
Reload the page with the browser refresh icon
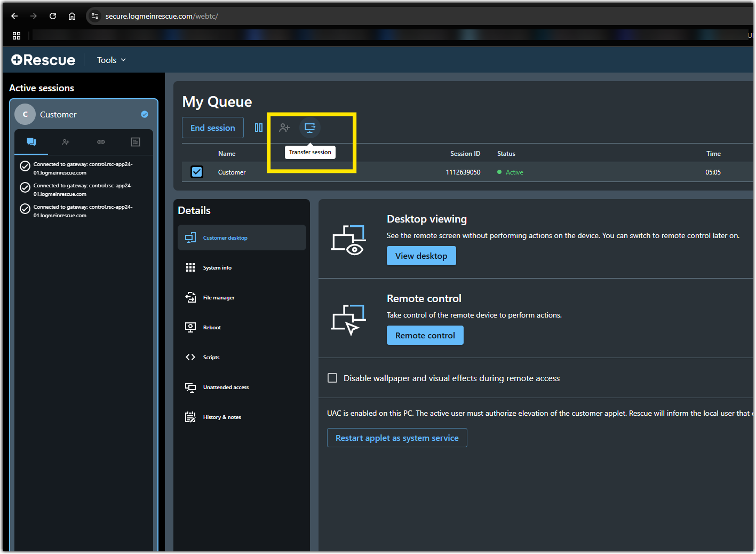53,16
